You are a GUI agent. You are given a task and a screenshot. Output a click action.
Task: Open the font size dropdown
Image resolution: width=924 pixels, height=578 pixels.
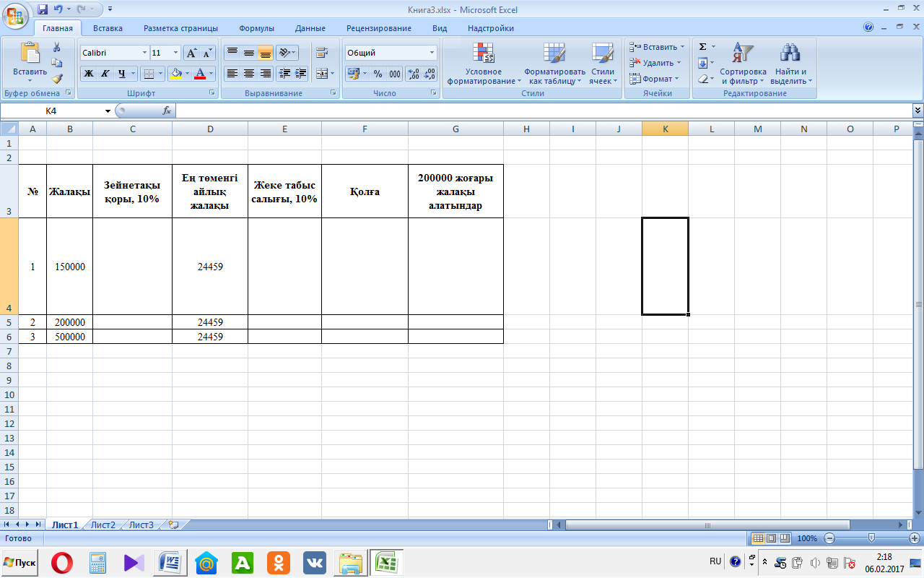tap(176, 53)
